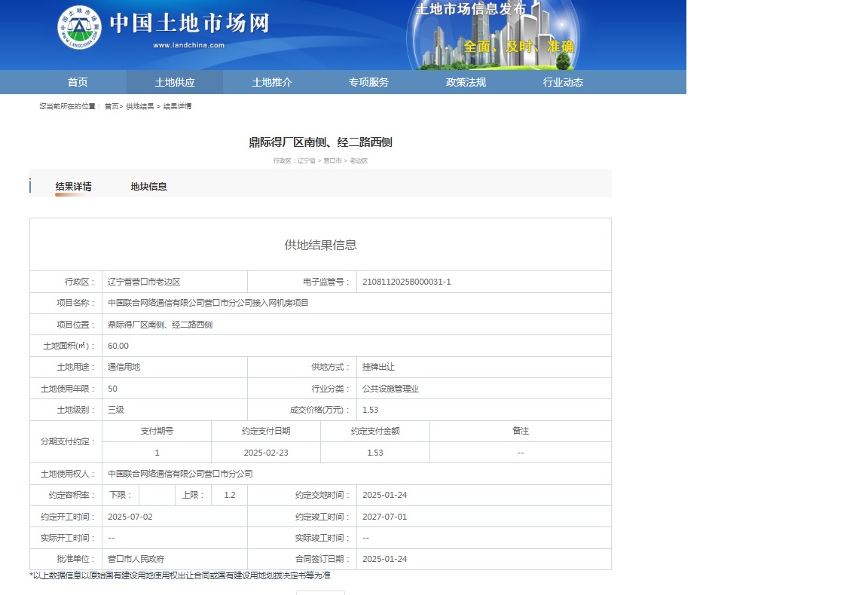Click the 备注 column header
The height and width of the screenshot is (595, 868).
pos(521,431)
